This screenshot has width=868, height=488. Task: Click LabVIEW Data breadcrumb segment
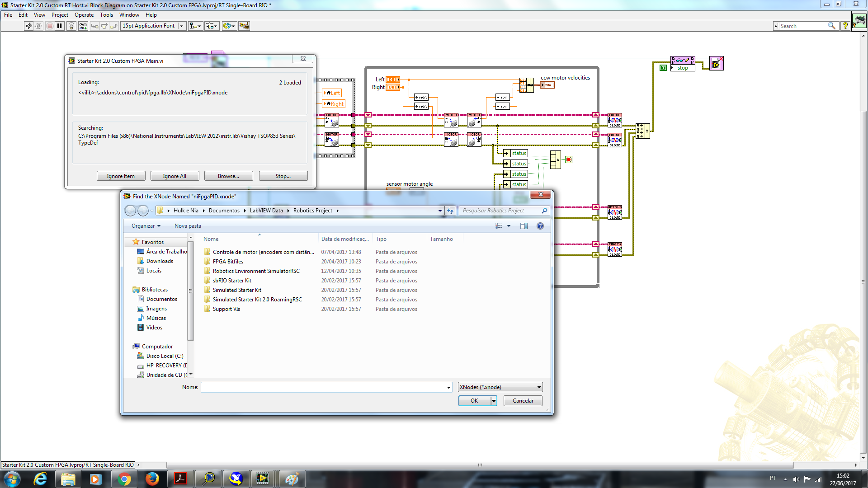pyautogui.click(x=266, y=211)
